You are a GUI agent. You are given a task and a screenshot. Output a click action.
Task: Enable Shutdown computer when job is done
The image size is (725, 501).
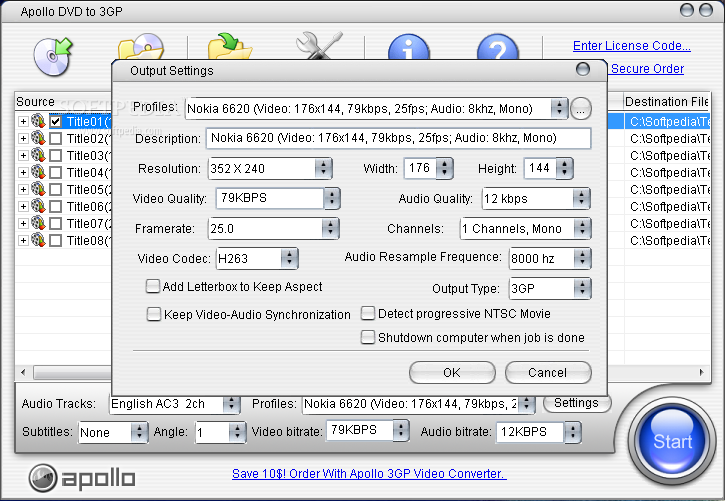tap(368, 337)
